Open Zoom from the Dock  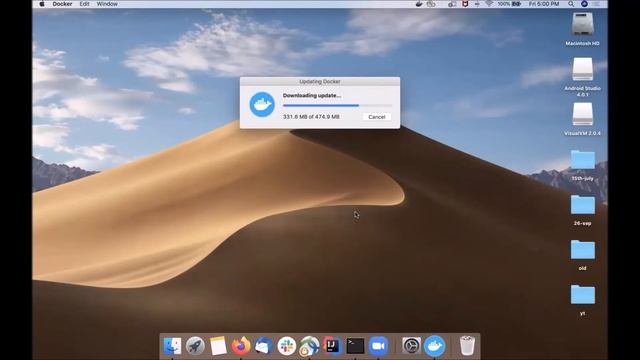coord(378,346)
